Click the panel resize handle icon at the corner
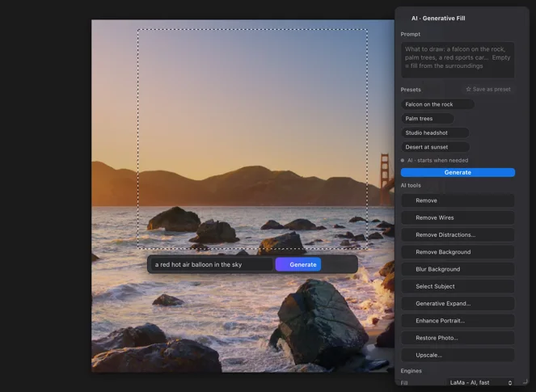 coord(525,381)
